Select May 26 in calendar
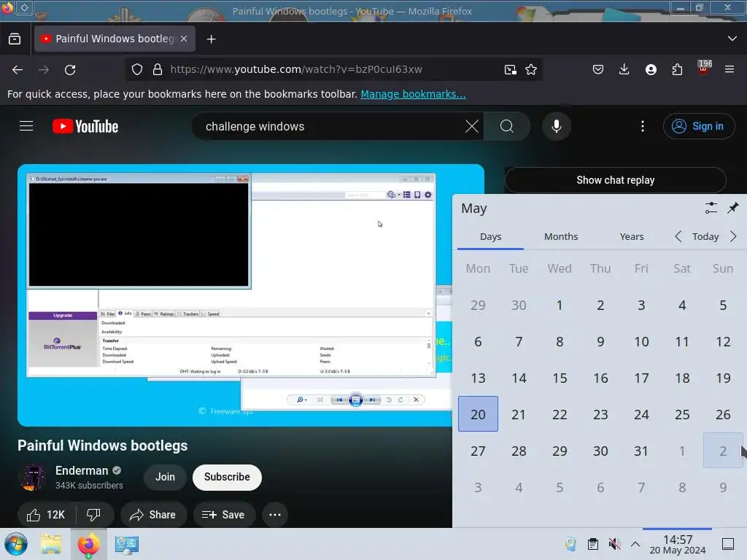Image resolution: width=747 pixels, height=560 pixels. click(723, 414)
